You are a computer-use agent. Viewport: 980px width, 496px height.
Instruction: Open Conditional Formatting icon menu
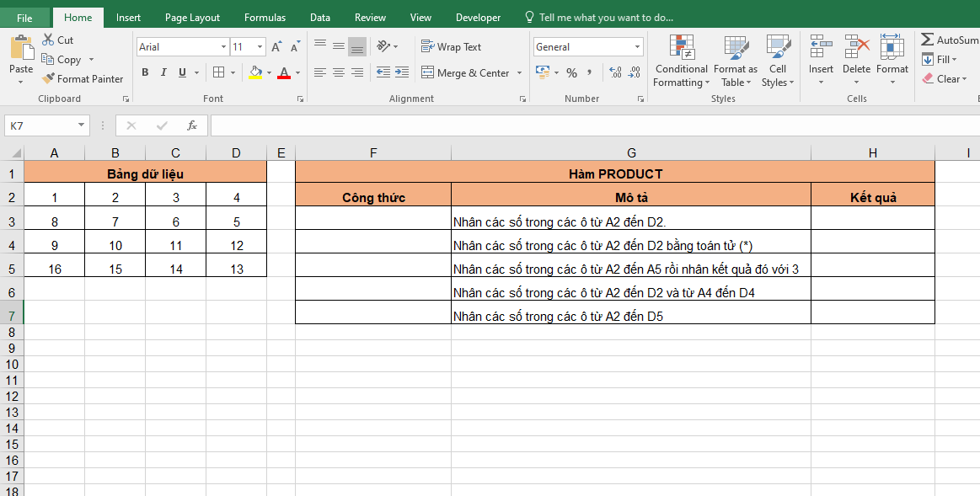pyautogui.click(x=681, y=47)
